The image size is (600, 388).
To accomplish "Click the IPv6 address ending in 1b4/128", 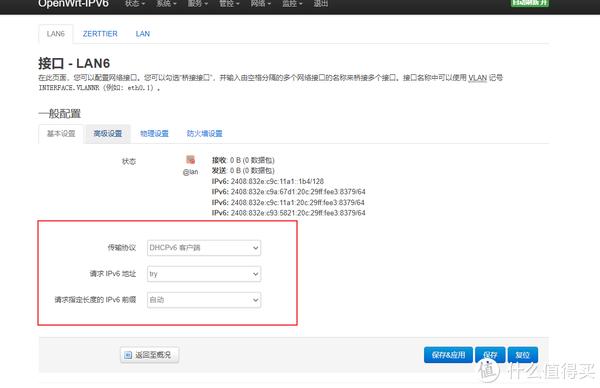I will [x=277, y=181].
